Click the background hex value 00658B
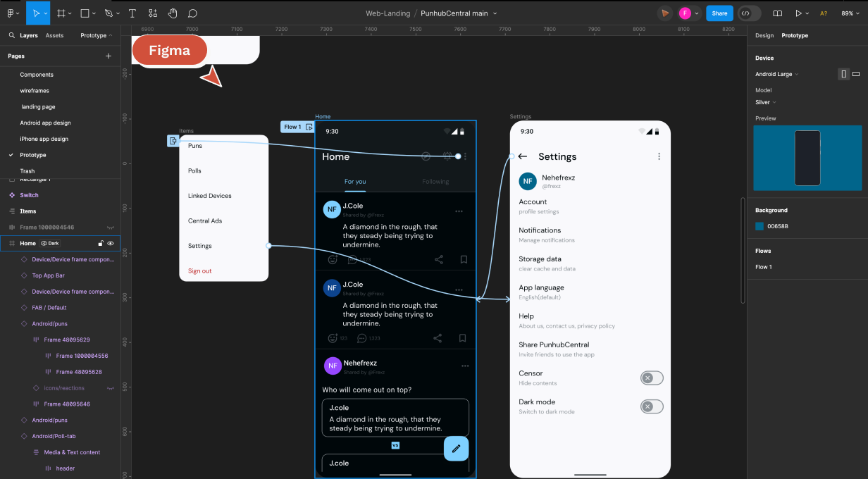This screenshot has height=479, width=868. (x=778, y=226)
